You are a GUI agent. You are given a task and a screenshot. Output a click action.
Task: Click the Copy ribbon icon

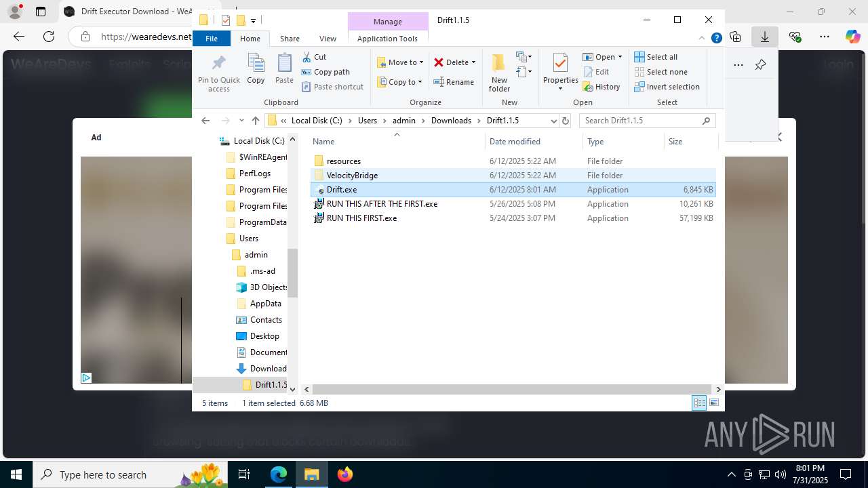[256, 69]
